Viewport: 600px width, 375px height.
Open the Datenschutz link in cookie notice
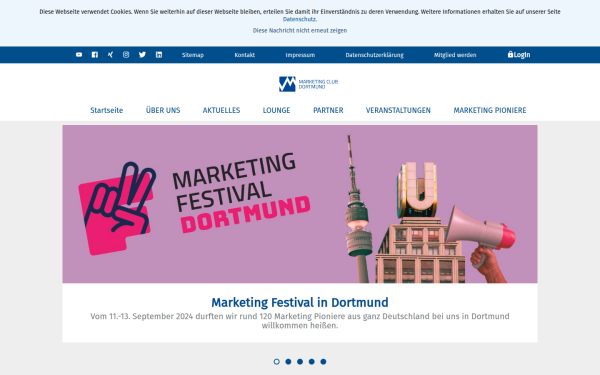tap(300, 19)
